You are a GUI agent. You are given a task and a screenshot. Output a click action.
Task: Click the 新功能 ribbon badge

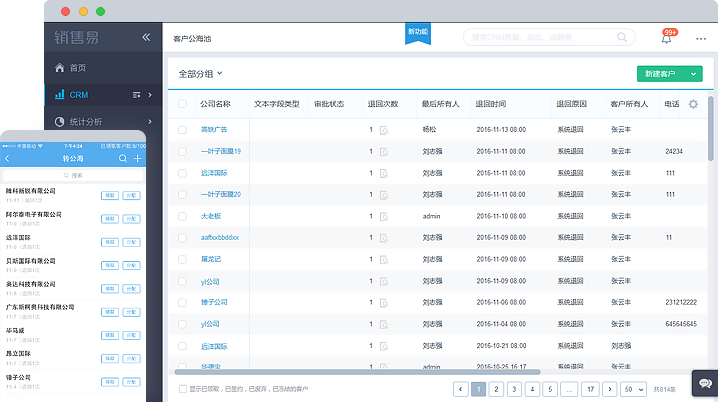coord(418,33)
